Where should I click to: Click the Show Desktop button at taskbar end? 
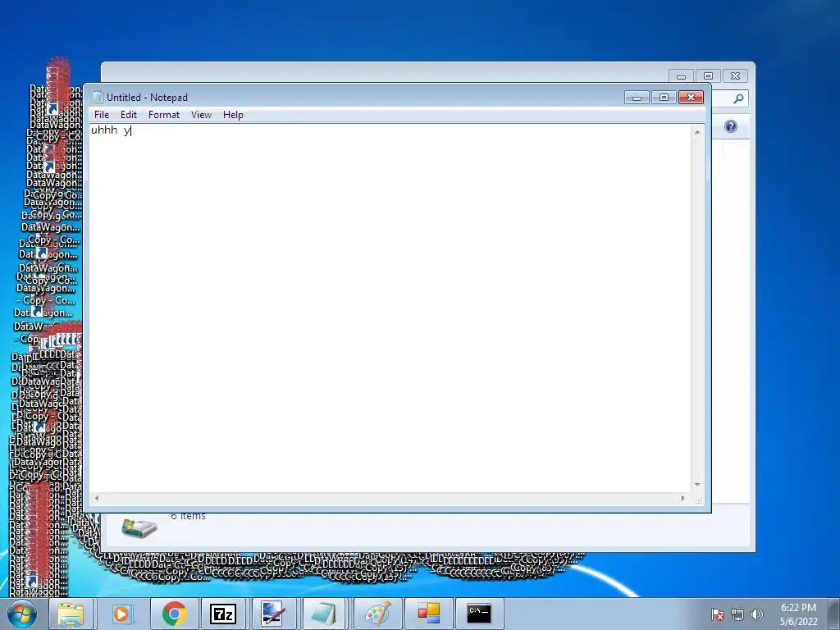(834, 614)
